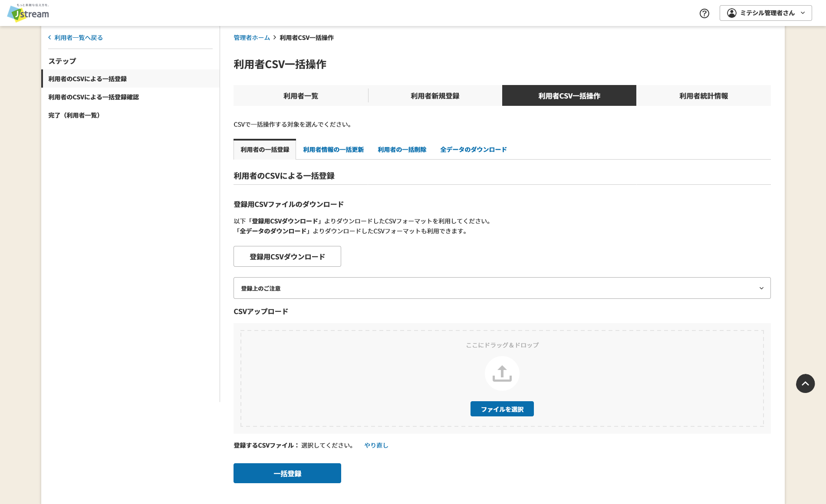
Task: Click the chevron on 登録上のご注意
Action: pos(761,288)
